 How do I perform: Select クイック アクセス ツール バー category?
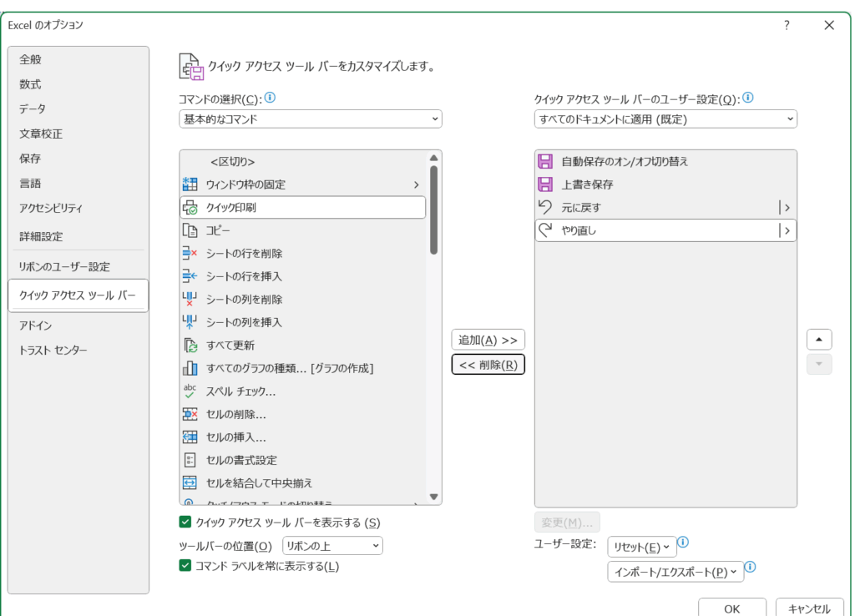pos(78,295)
